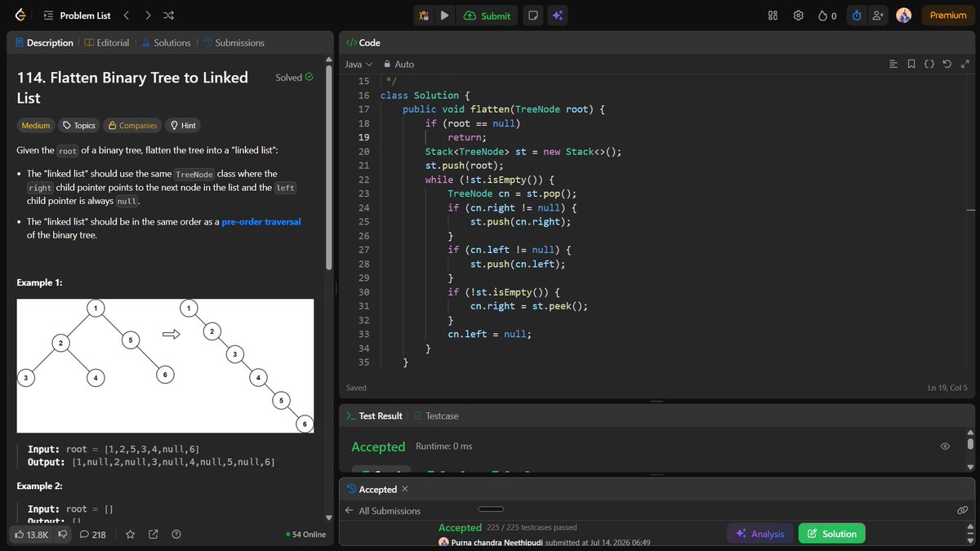Expand the Companies tag
This screenshot has height=551, width=980.
tap(131, 126)
